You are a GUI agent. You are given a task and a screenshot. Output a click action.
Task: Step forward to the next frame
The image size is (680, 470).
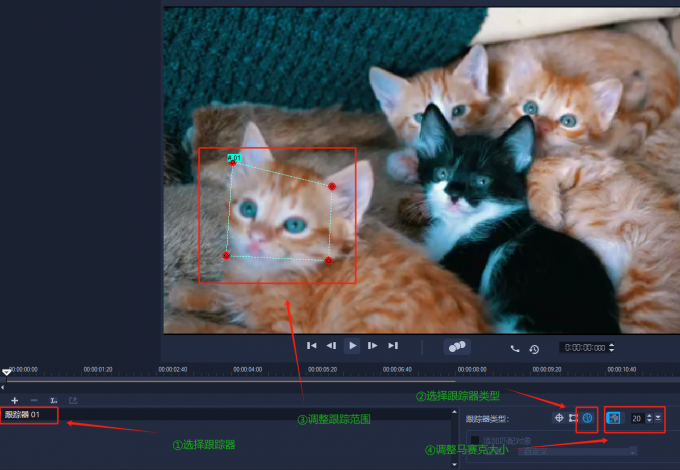point(372,346)
